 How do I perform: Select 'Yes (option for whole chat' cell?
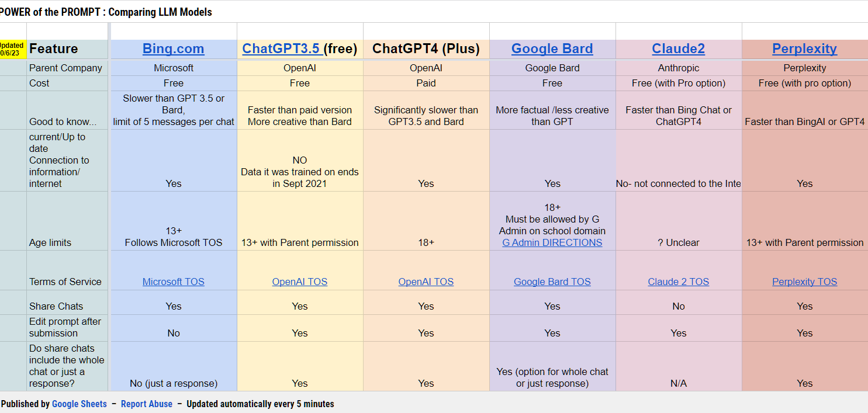click(552, 366)
